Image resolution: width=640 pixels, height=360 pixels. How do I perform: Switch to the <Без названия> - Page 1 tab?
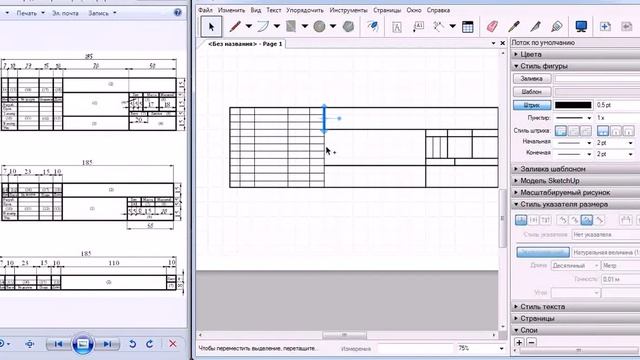pyautogui.click(x=245, y=44)
